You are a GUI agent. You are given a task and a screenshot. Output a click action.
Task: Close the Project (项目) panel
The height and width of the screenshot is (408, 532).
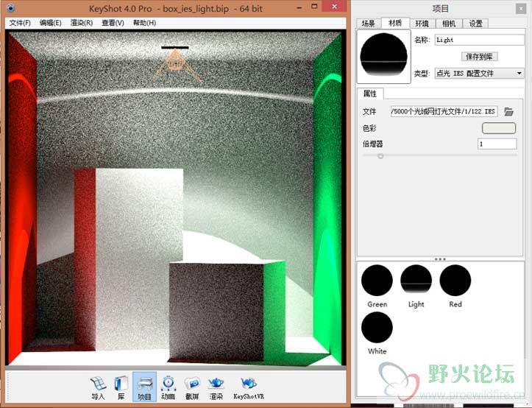tap(520, 9)
